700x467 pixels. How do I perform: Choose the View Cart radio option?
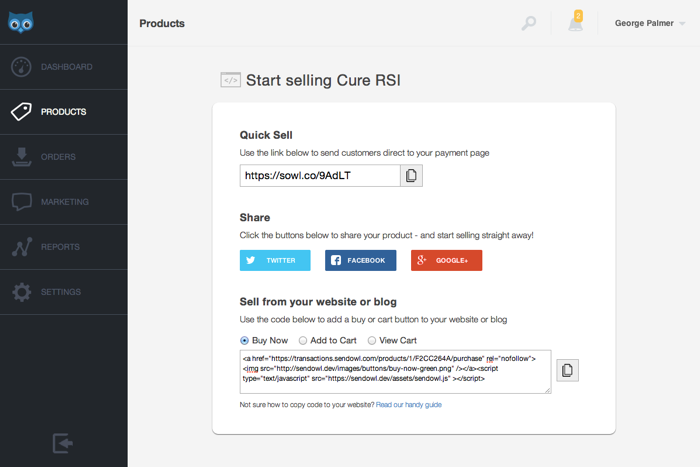[x=372, y=341]
